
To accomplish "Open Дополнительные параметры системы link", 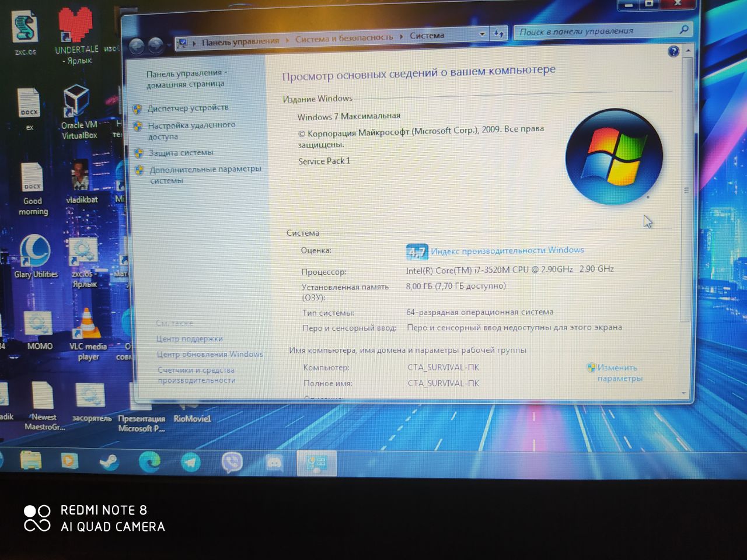I will pyautogui.click(x=205, y=174).
